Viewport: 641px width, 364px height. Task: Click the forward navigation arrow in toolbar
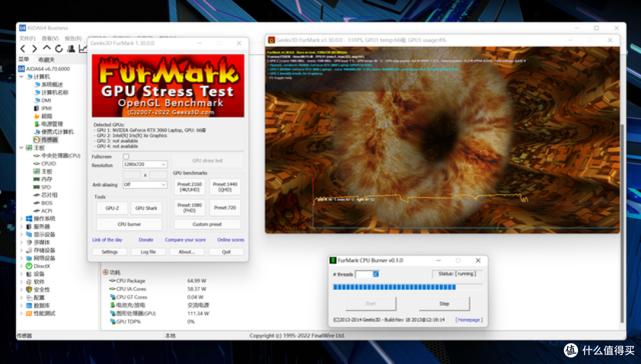click(x=34, y=49)
